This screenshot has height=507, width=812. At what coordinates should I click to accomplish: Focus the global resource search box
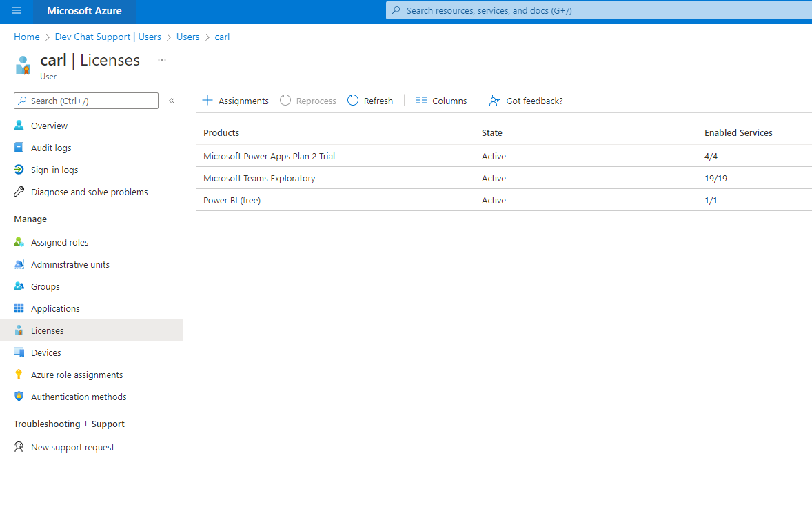tap(598, 10)
